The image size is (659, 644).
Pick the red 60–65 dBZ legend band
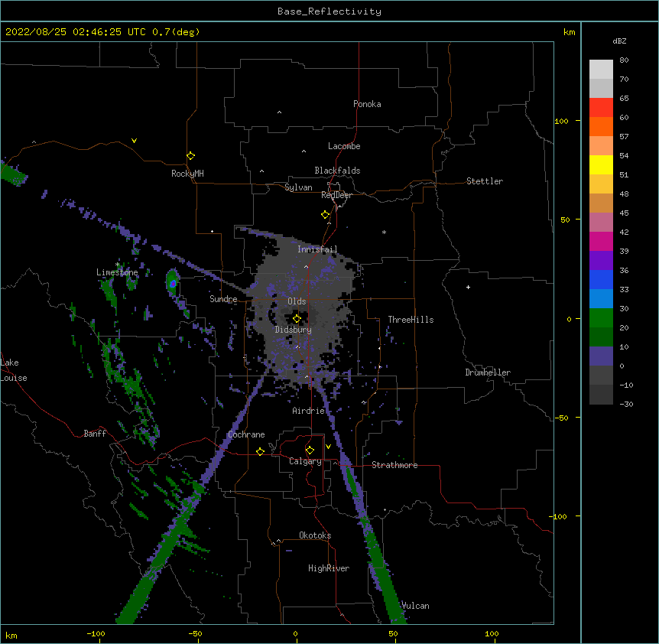click(601, 108)
